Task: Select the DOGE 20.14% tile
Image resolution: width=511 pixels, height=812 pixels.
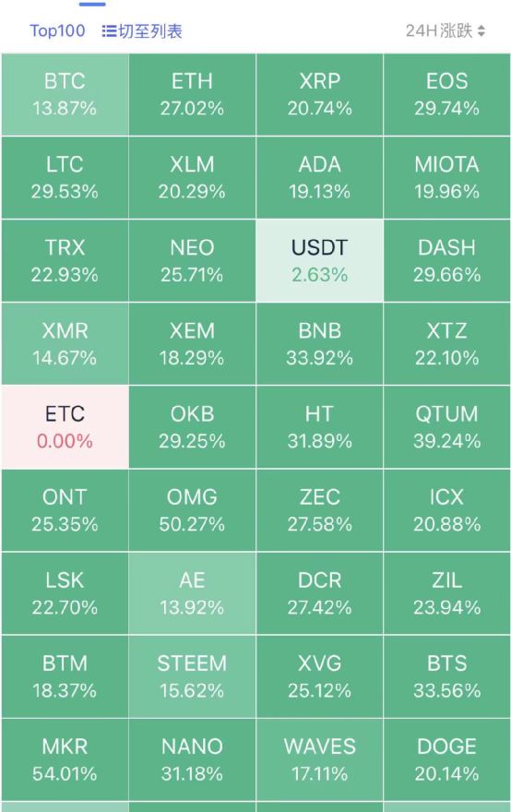Action: (446, 759)
